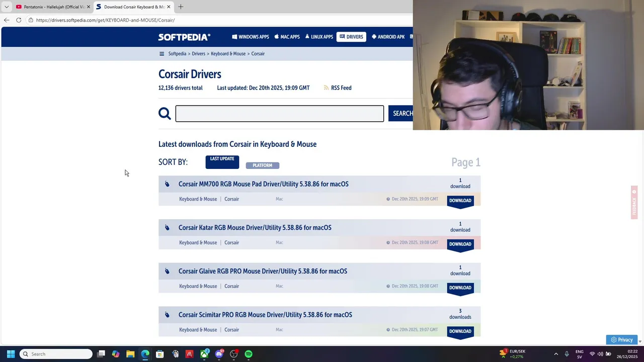
Task: Click '12,136 drivers total' text
Action: [x=180, y=88]
